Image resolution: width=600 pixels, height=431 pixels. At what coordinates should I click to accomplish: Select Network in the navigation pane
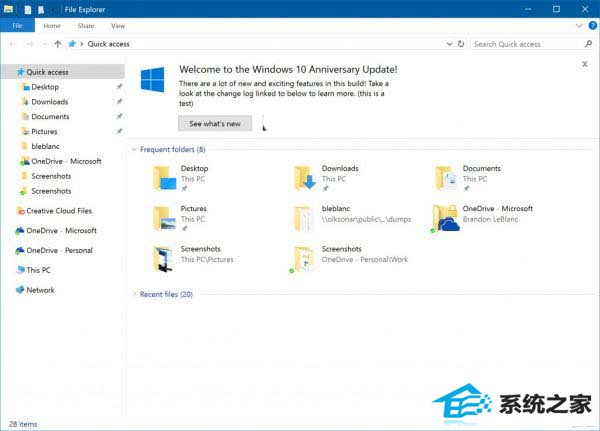40,290
